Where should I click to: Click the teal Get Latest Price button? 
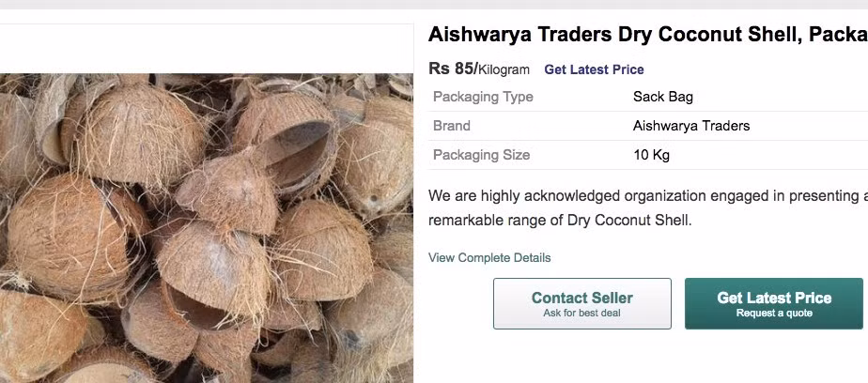pyautogui.click(x=773, y=303)
